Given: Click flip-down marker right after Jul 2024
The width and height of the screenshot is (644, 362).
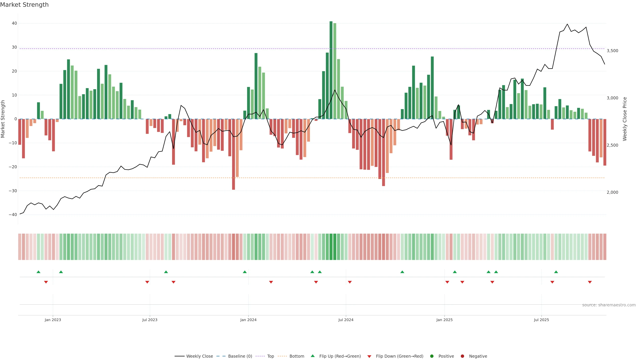Looking at the screenshot, I should [350, 282].
